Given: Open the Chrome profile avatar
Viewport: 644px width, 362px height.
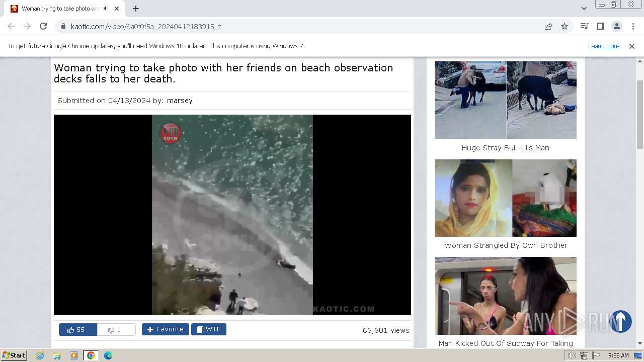Looking at the screenshot, I should [x=617, y=26].
